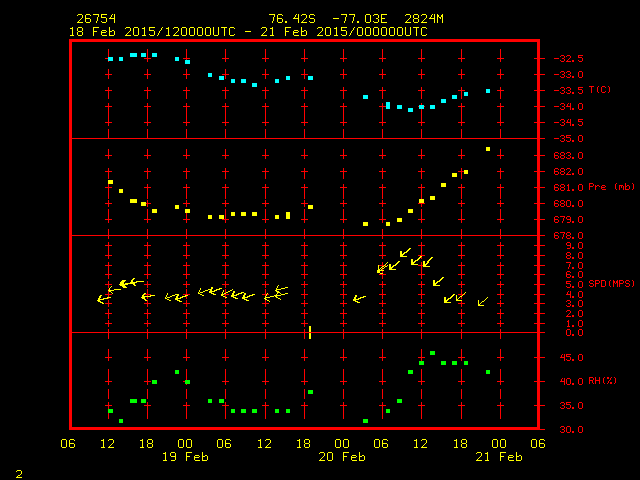The height and width of the screenshot is (480, 640).
Task: Click the rightmost cyan temperature data point
Action: point(488,91)
